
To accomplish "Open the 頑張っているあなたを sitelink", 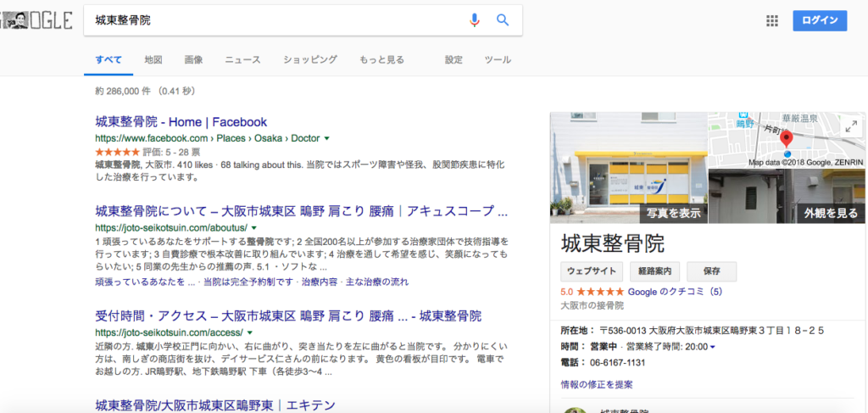I will click(x=145, y=282).
